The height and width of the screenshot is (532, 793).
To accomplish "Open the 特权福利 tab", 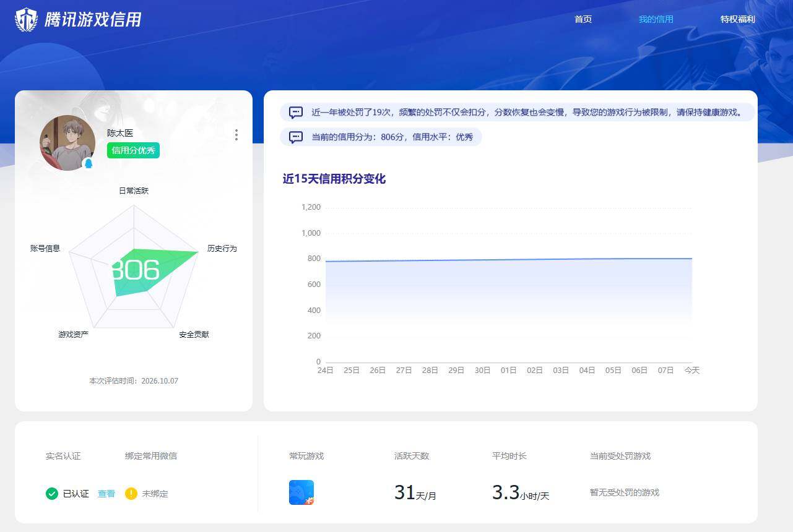I will pyautogui.click(x=738, y=19).
